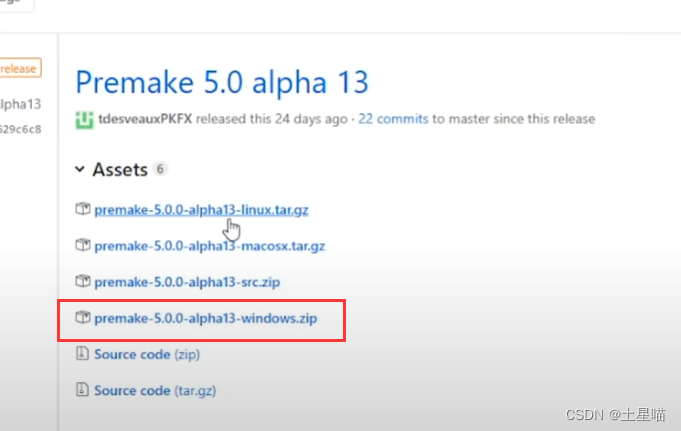Open the Premake 5.0 alpha 13 release title
Image resolution: width=681 pixels, height=431 pixels.
222,83
